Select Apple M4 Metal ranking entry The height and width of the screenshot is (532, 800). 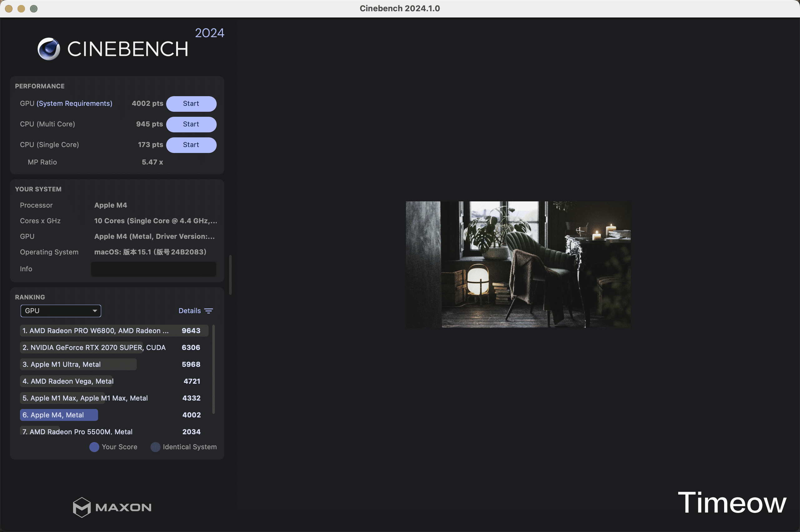click(x=59, y=415)
